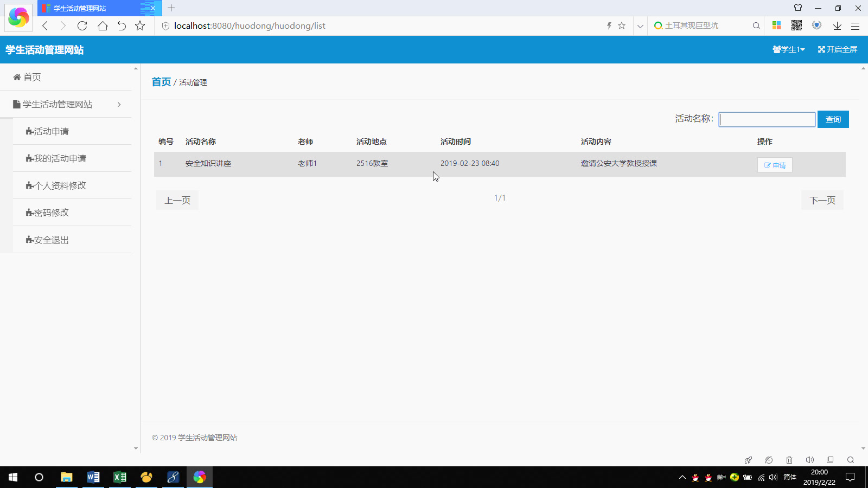
Task: Go to previous page with 上一页
Action: click(177, 200)
